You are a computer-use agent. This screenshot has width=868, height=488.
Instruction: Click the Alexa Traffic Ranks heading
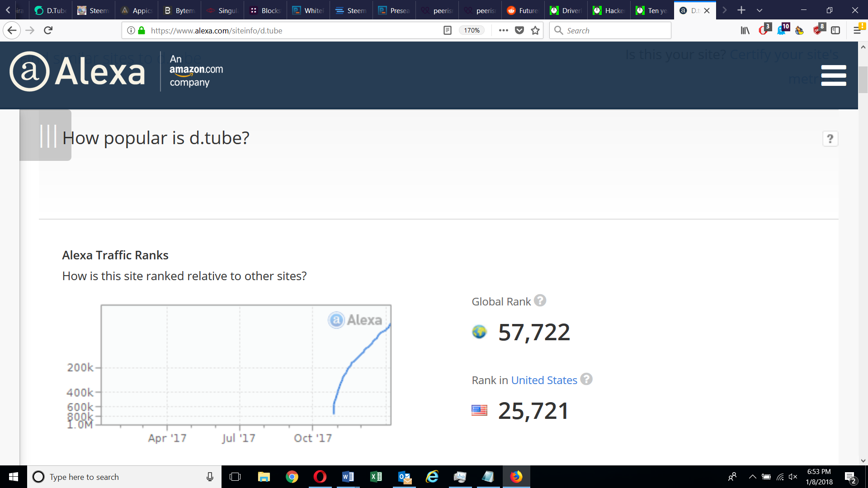115,255
